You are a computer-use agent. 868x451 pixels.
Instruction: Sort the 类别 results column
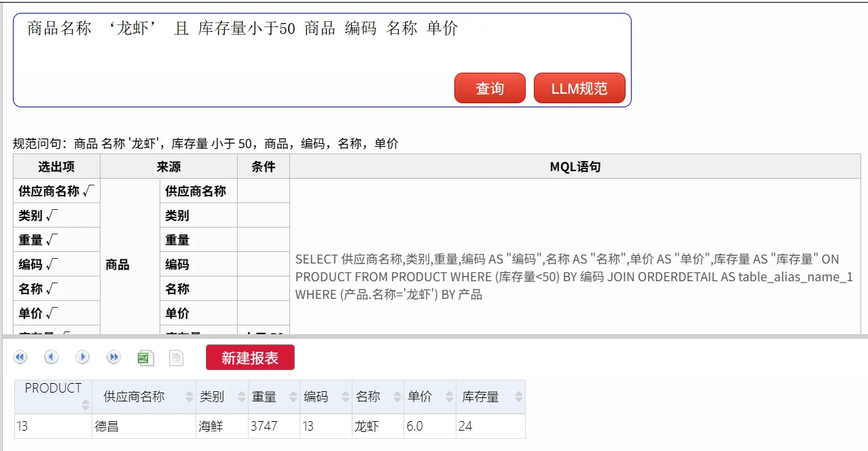242,397
